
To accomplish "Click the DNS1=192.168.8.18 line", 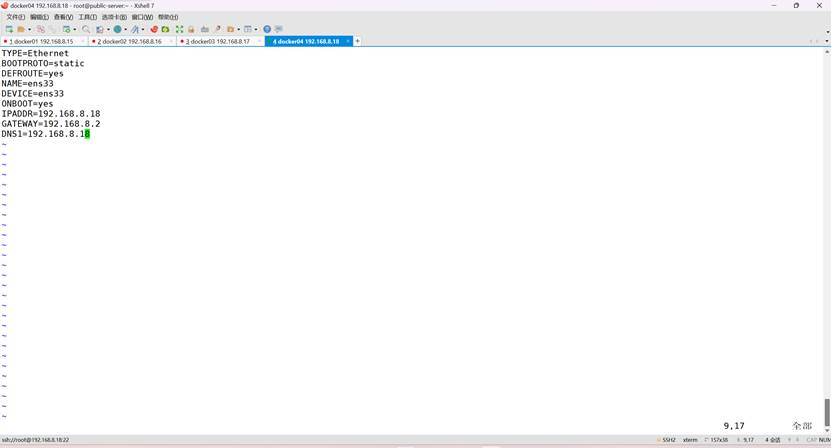I will point(46,134).
